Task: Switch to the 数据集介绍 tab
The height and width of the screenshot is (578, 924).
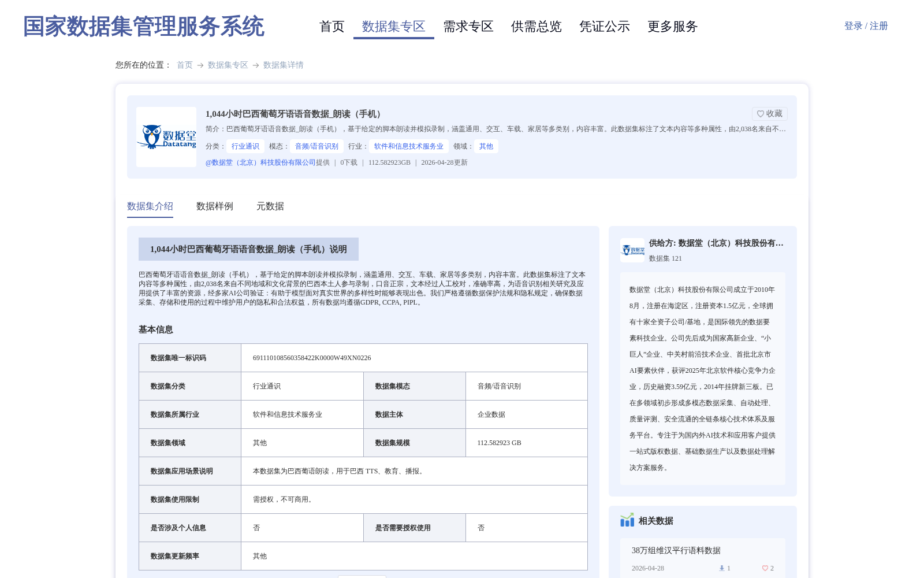Action: (x=150, y=206)
